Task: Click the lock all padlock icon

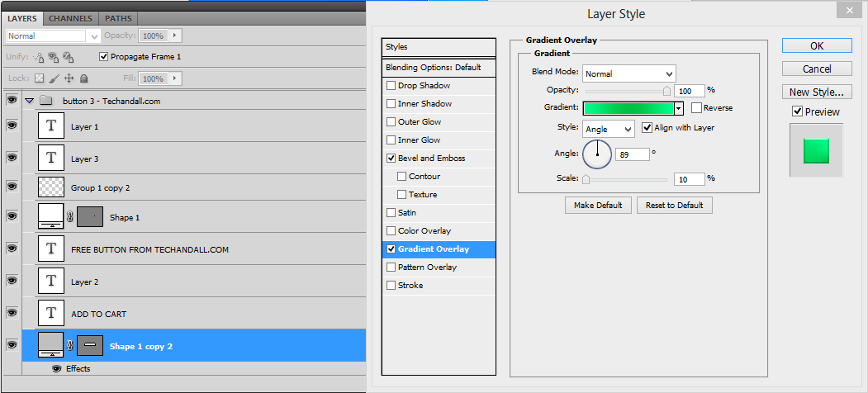Action: pyautogui.click(x=83, y=78)
